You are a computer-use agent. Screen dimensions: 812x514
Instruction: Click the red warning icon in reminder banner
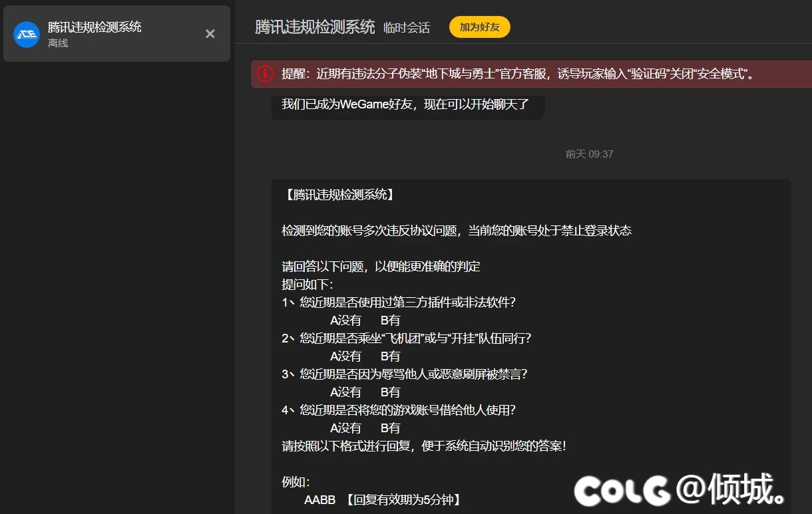[x=266, y=74]
